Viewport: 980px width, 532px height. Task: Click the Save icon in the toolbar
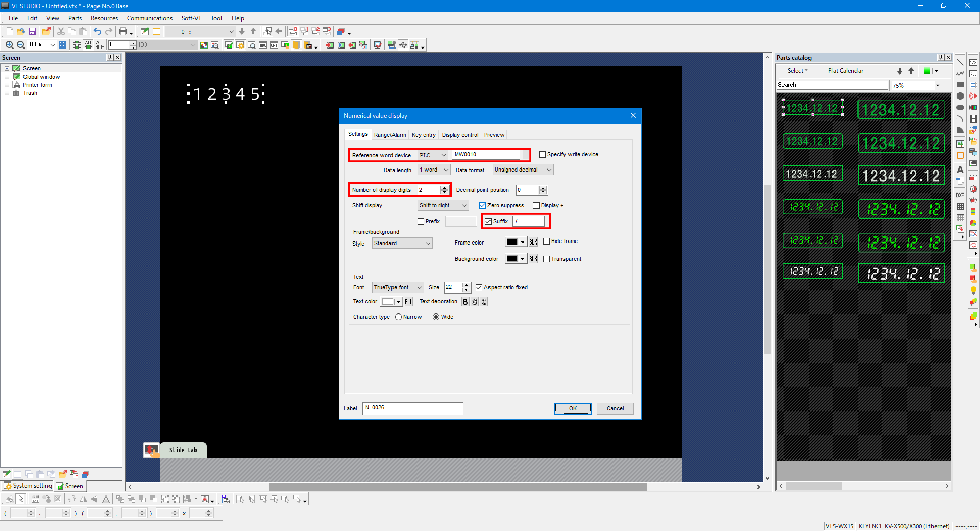(x=32, y=32)
